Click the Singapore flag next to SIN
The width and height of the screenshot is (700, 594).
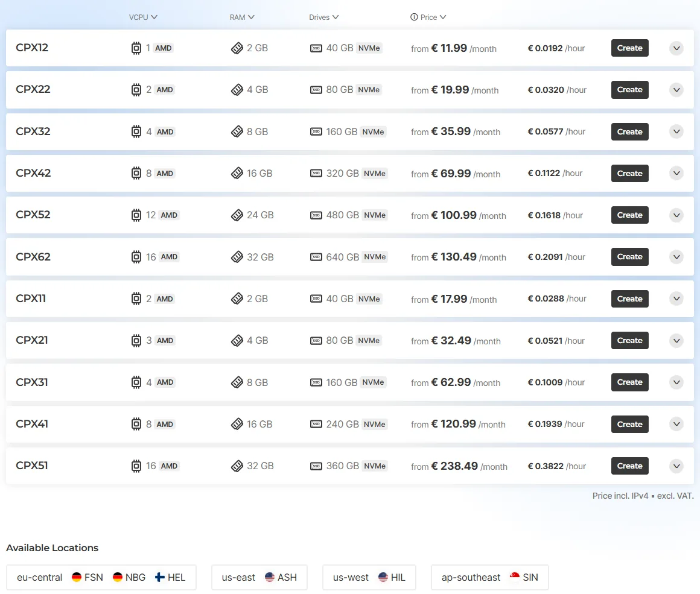(x=515, y=577)
